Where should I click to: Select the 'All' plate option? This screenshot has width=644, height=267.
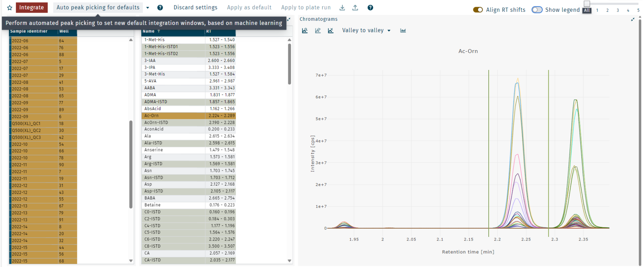point(587,10)
